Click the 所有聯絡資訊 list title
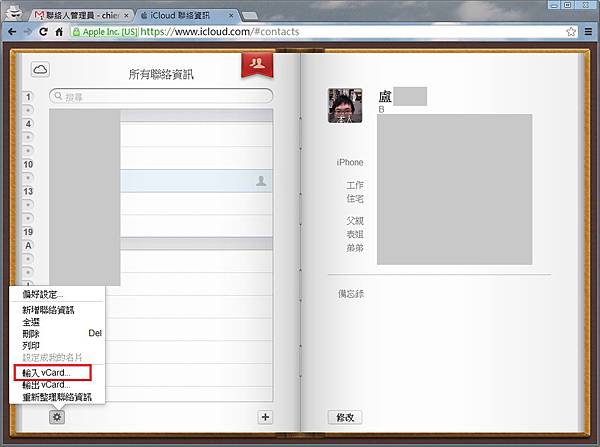 pyautogui.click(x=161, y=74)
